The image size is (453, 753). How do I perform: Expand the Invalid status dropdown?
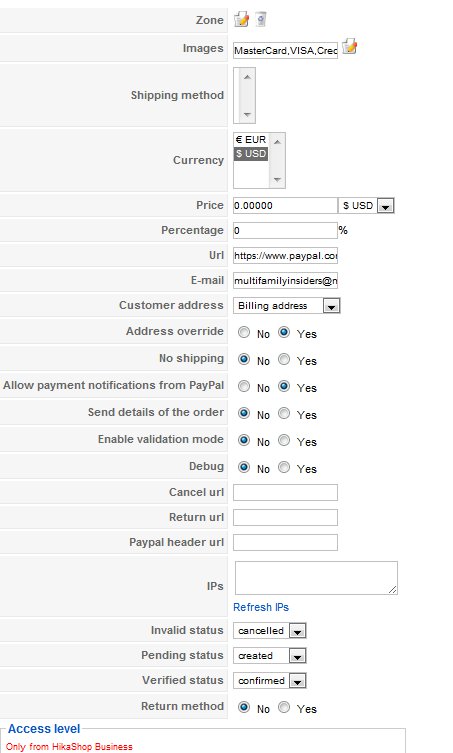pyautogui.click(x=269, y=631)
